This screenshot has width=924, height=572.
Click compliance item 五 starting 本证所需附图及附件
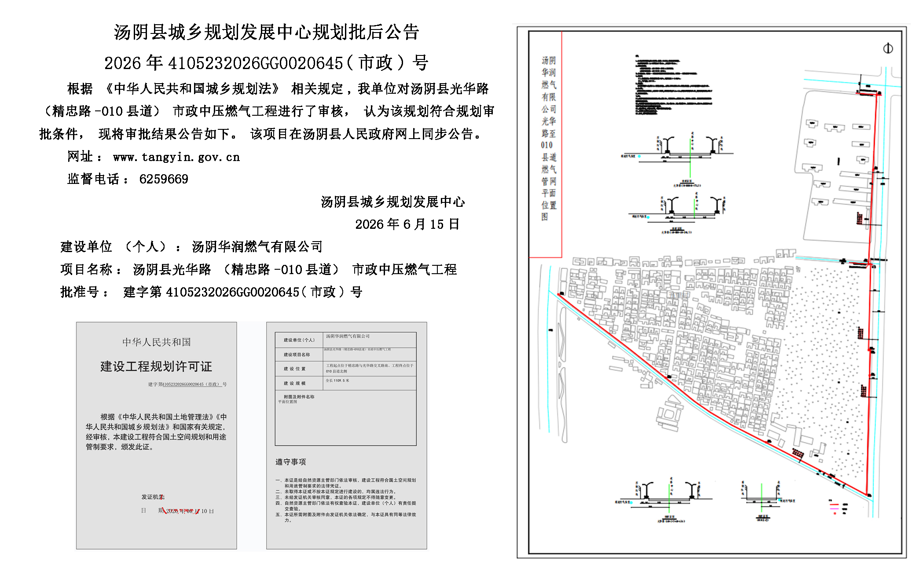(346, 517)
